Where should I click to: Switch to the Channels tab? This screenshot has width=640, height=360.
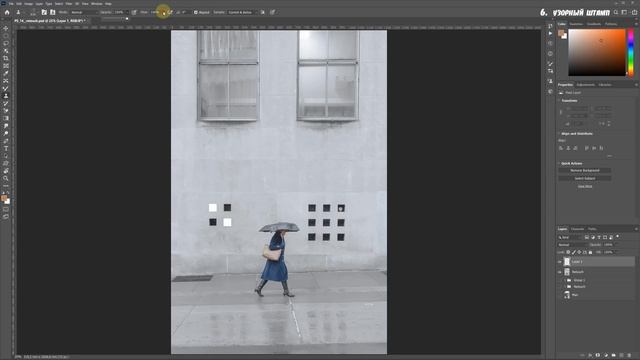[577, 229]
